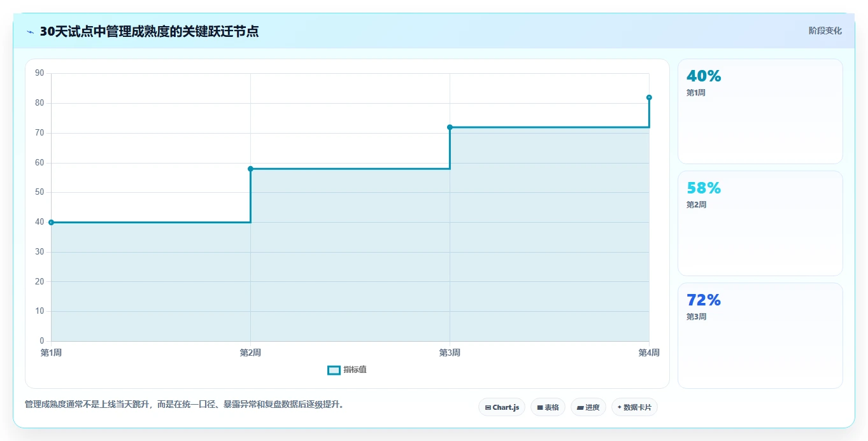
Task: Click the data point at 第4周 (82)
Action: [649, 97]
